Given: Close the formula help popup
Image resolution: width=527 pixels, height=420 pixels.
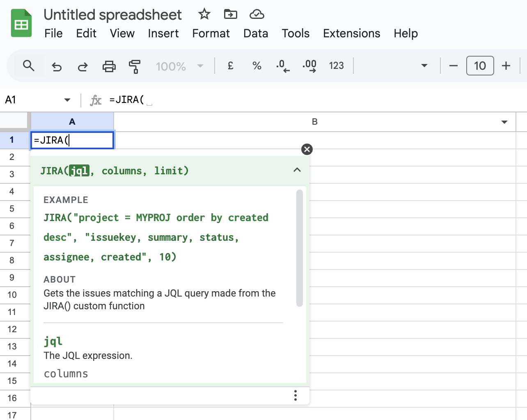Looking at the screenshot, I should [307, 149].
